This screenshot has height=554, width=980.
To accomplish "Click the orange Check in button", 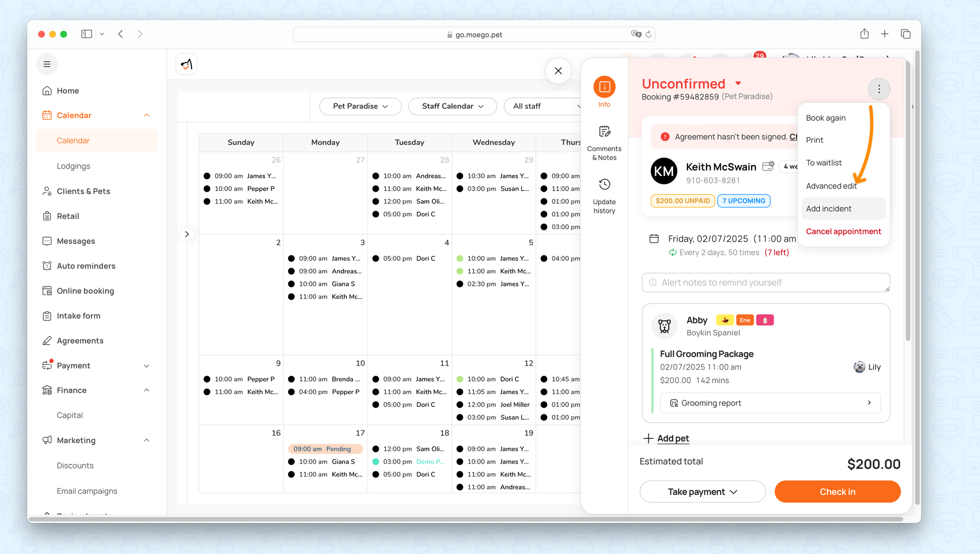I will tap(837, 491).
